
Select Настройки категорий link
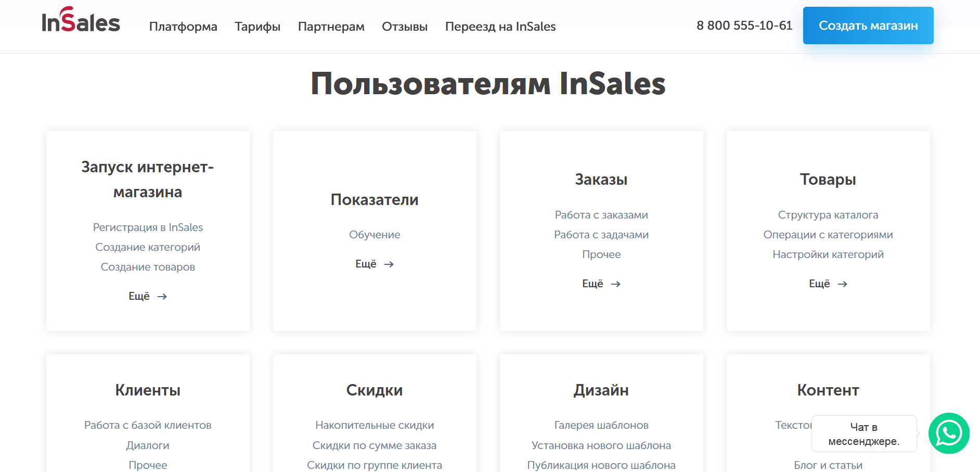(828, 254)
